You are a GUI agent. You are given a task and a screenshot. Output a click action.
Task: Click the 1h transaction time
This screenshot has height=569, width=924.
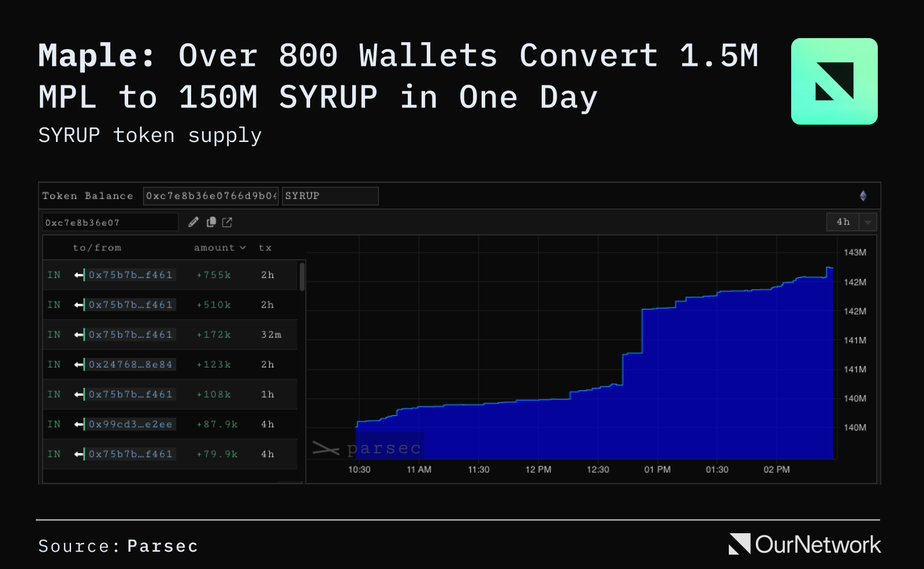[267, 395]
